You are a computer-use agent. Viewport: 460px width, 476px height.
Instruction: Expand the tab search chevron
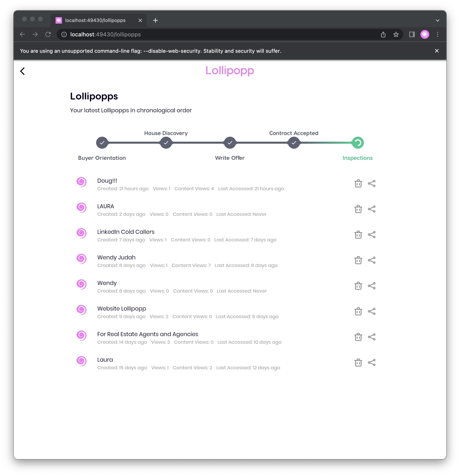click(437, 21)
